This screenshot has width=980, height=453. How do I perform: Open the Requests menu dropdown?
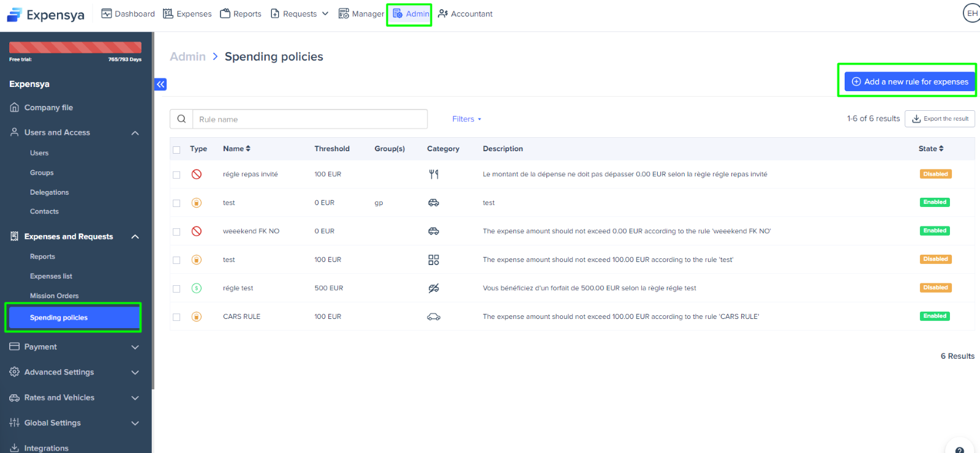pos(300,13)
